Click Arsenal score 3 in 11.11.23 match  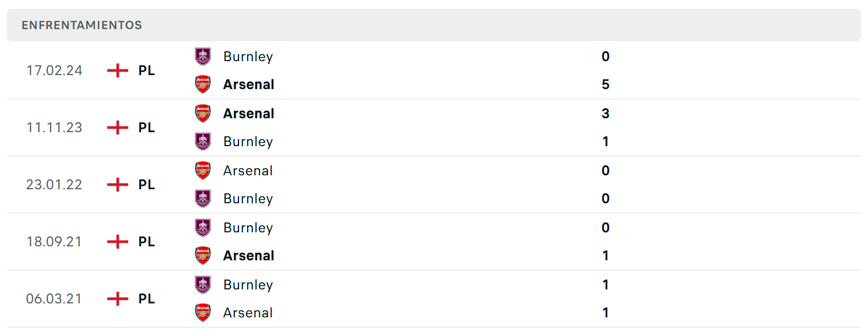pos(606,114)
